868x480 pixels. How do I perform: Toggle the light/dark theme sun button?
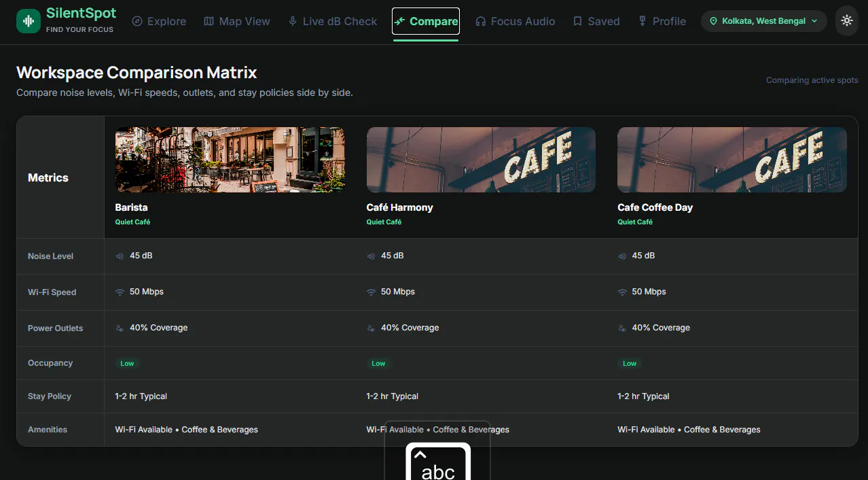click(846, 21)
